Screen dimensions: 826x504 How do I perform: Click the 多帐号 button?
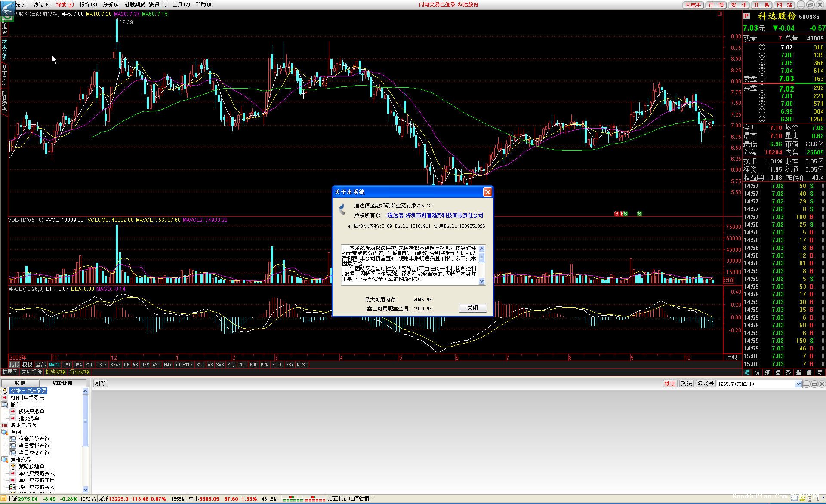(x=705, y=384)
